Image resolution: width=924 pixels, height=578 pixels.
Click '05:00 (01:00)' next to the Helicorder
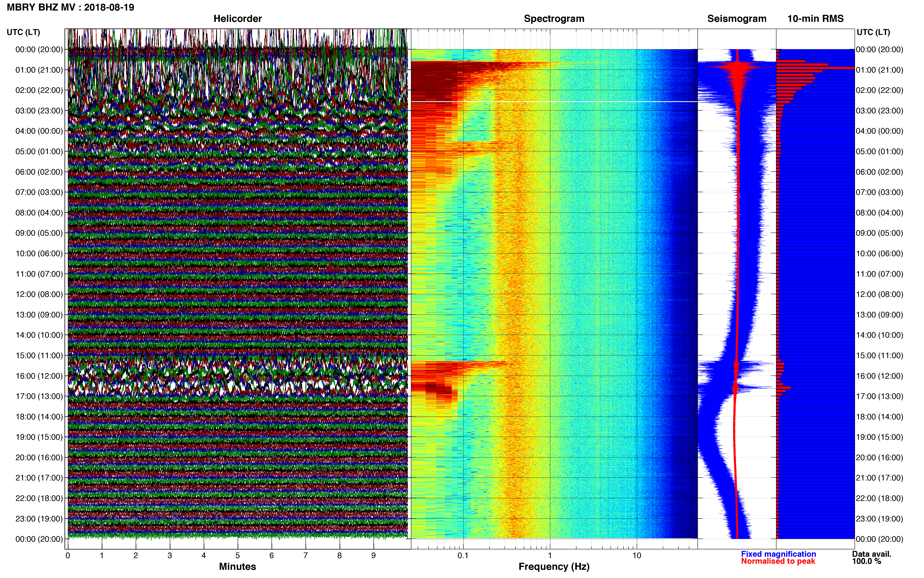[39, 151]
